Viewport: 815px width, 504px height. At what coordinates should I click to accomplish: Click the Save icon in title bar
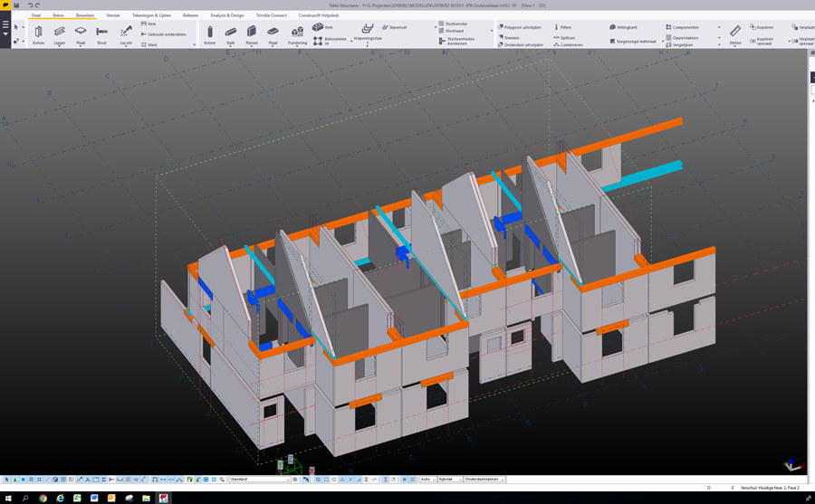pos(16,5)
